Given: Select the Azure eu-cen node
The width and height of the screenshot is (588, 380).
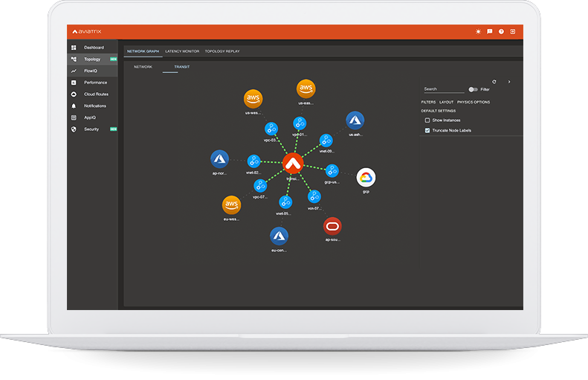Looking at the screenshot, I should [x=279, y=236].
